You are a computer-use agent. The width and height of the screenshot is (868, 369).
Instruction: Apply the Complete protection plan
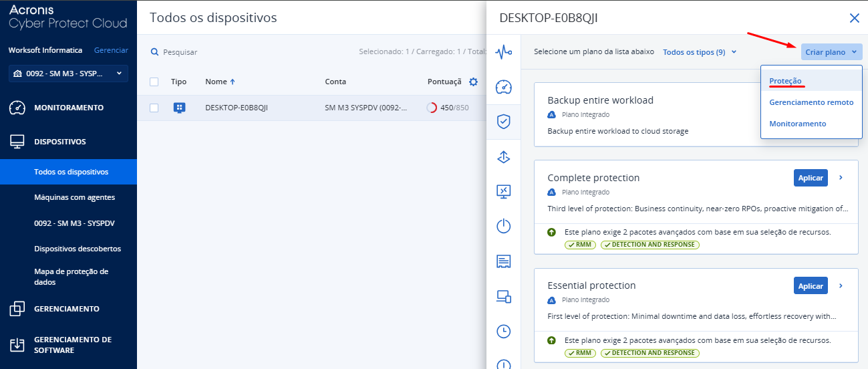point(811,178)
